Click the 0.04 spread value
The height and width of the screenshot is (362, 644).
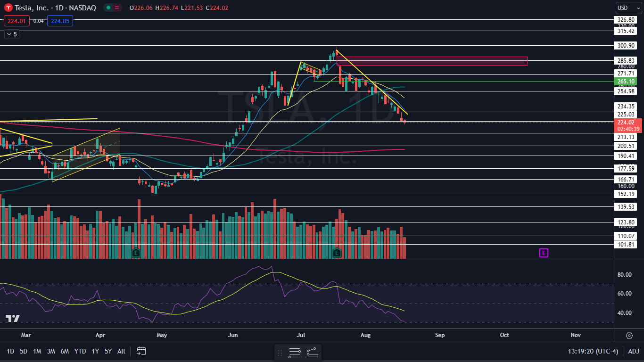(39, 21)
